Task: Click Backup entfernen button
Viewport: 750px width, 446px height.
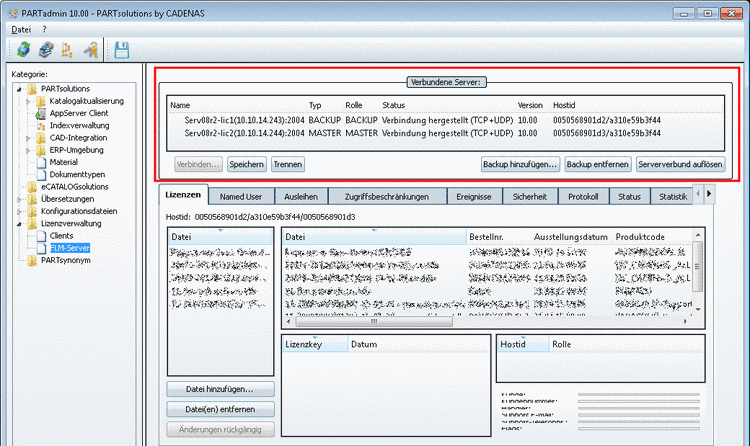Action: 598,165
